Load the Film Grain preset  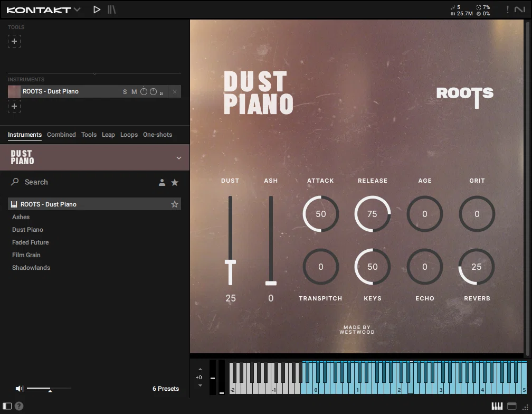point(26,255)
